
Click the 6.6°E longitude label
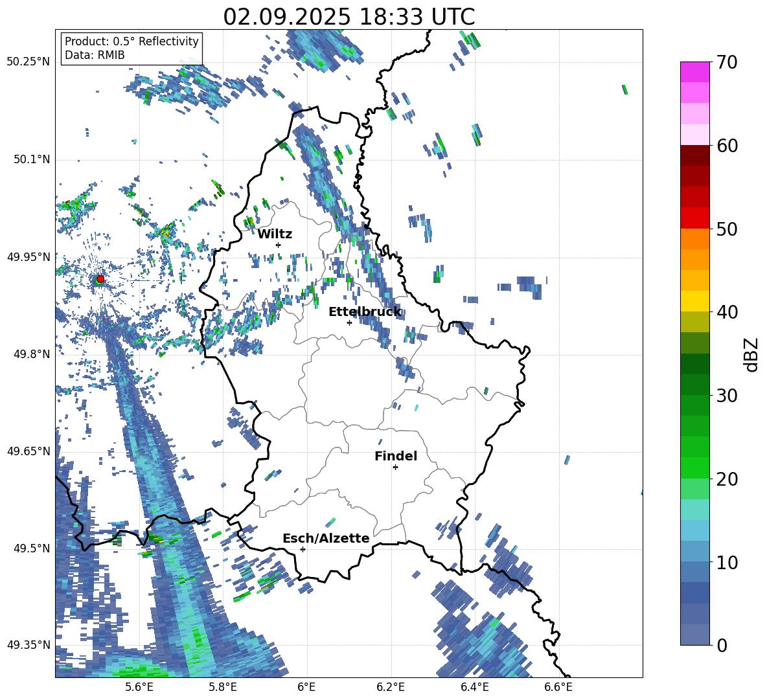(558, 687)
